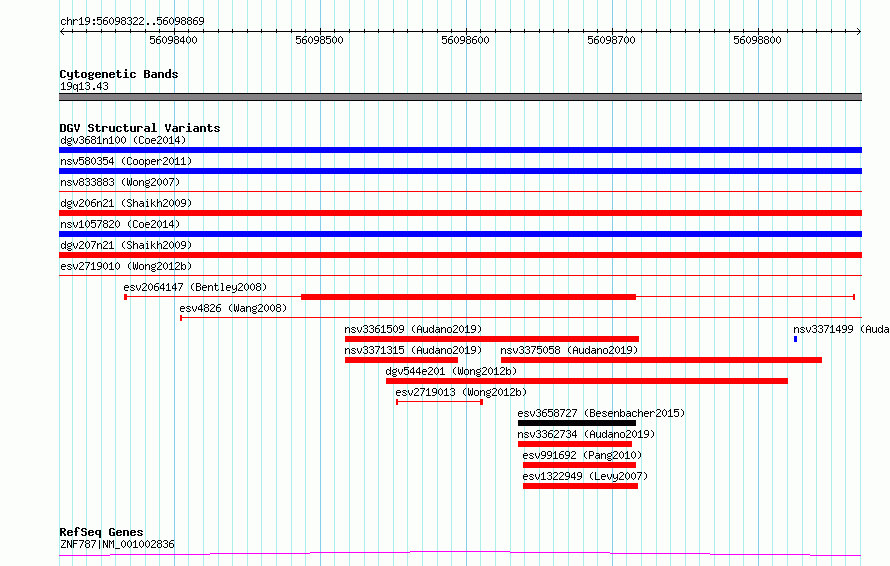Select the red bar under esv1322949
Screen dimensions: 890x566
click(x=581, y=486)
